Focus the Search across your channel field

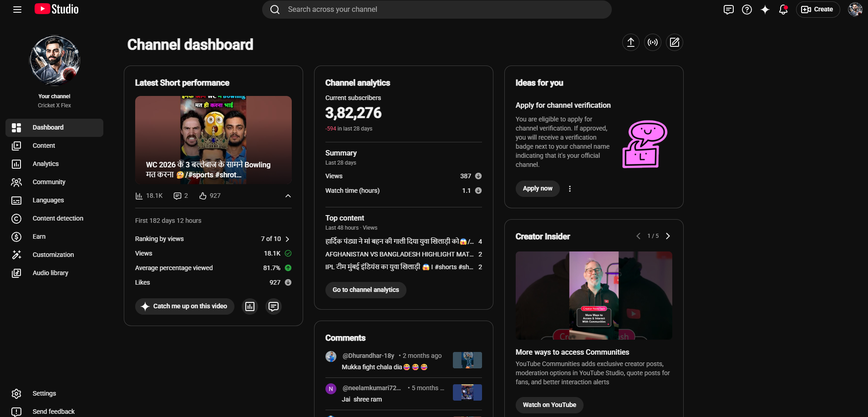[x=437, y=10]
